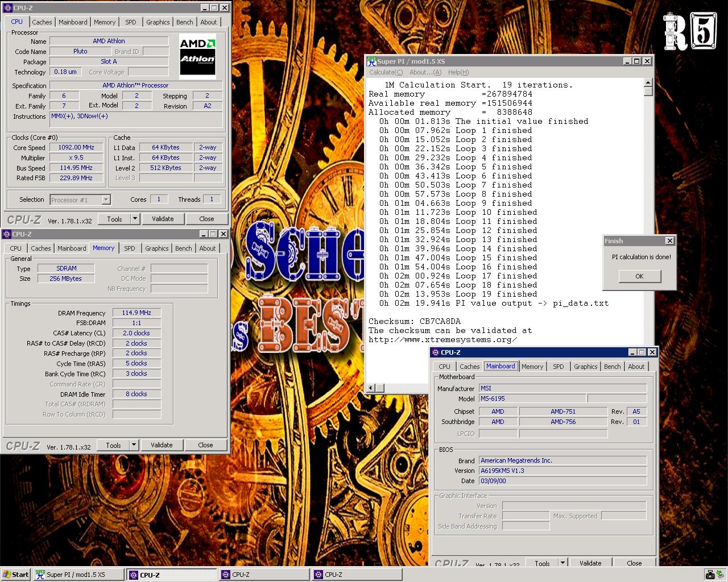728x582 pixels.
Task: Open SPD tab in top CPU-Z window
Action: coord(131,22)
